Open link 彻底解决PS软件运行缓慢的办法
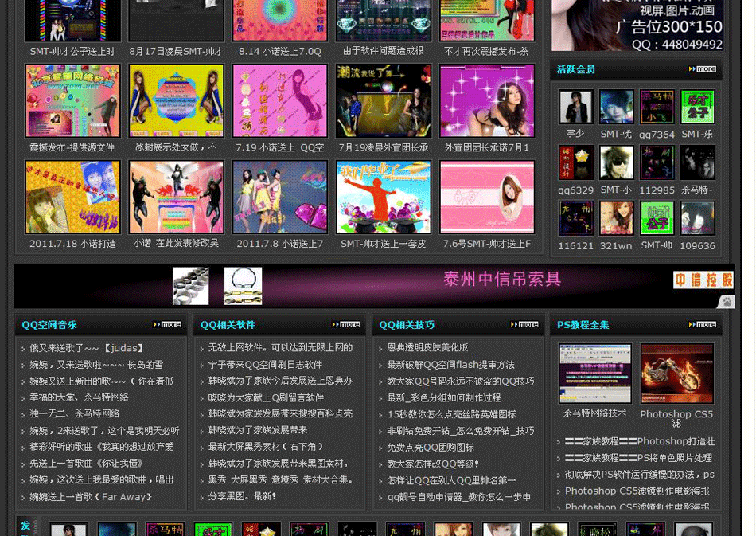The width and height of the screenshot is (756, 536). tap(640, 474)
